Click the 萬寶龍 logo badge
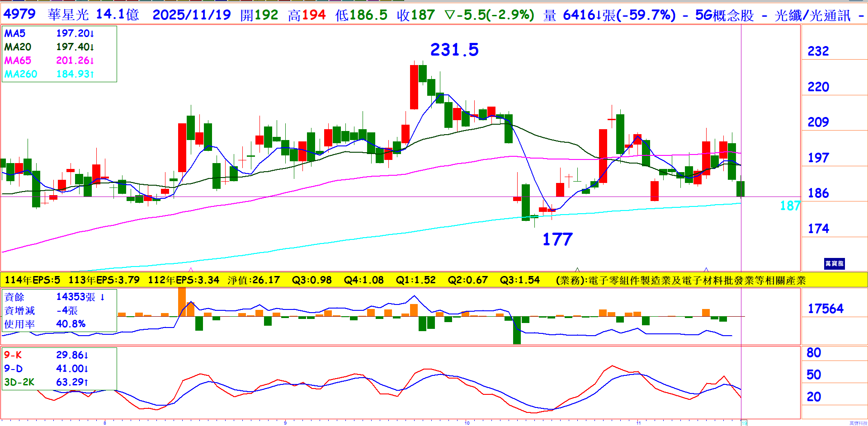 pos(834,263)
